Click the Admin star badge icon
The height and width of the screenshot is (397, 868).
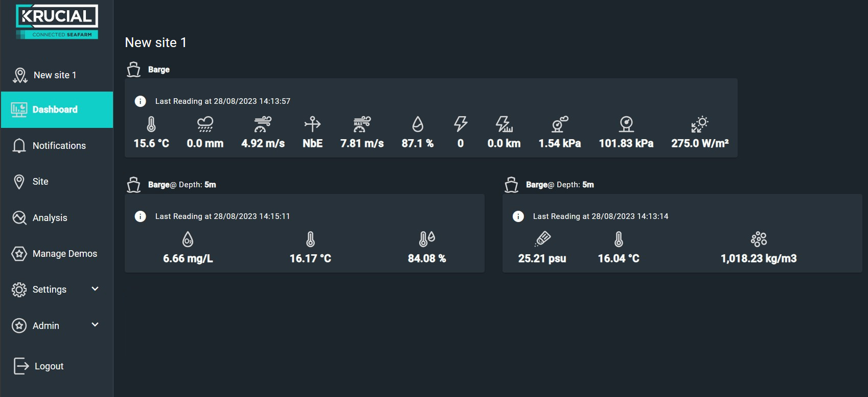pos(19,325)
